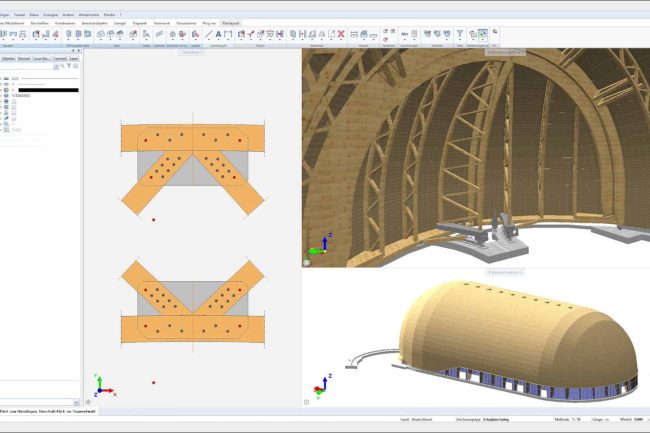Click the red X delete icon in ribbon

342,35
